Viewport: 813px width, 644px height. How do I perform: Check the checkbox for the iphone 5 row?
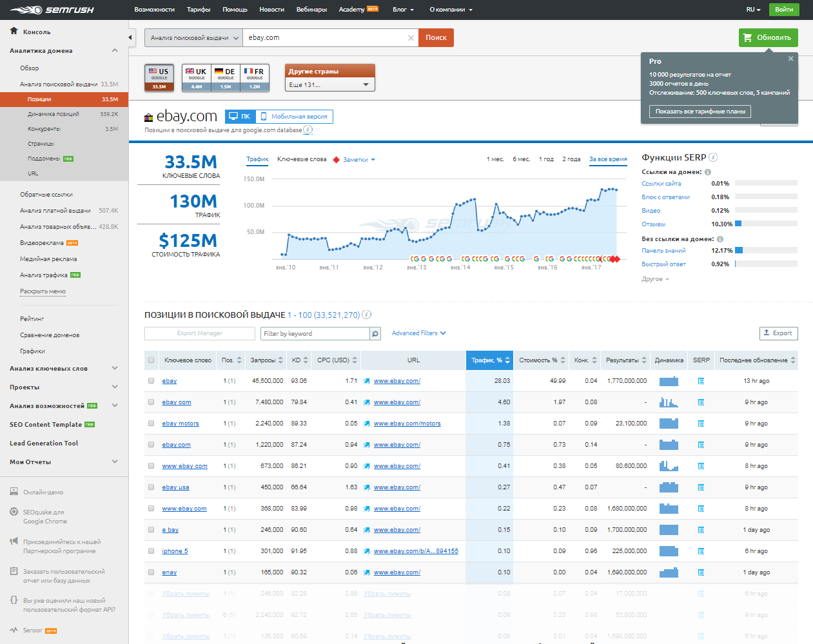[152, 551]
